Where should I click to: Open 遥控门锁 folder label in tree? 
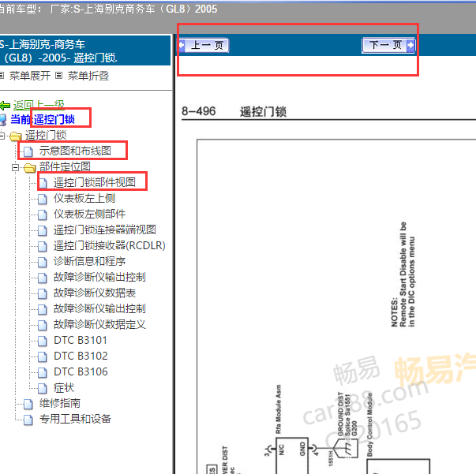coord(46,135)
